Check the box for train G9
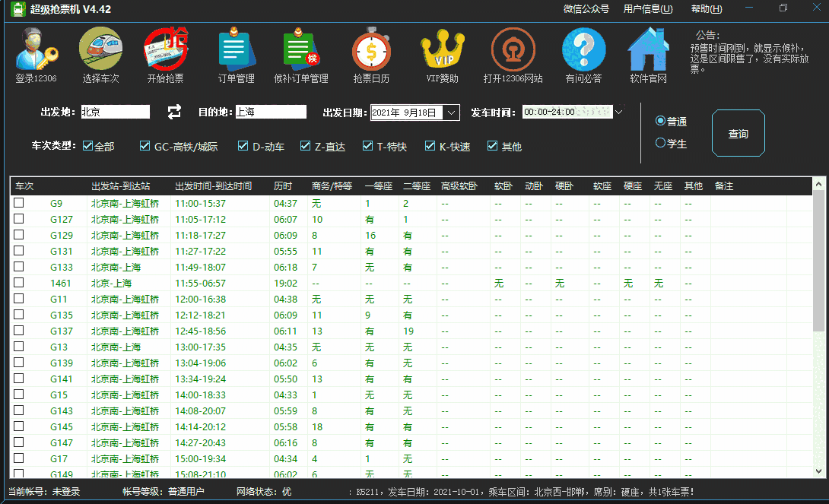This screenshot has width=829, height=504. 18,204
